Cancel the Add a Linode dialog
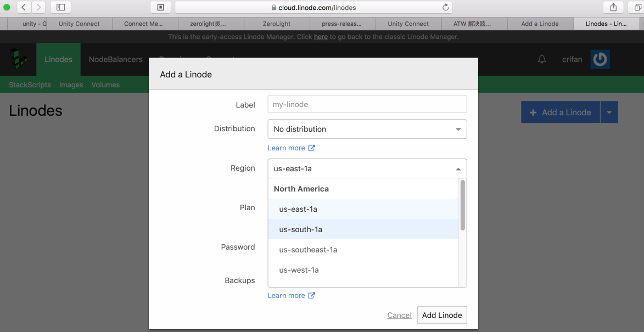644x332 pixels. point(399,316)
